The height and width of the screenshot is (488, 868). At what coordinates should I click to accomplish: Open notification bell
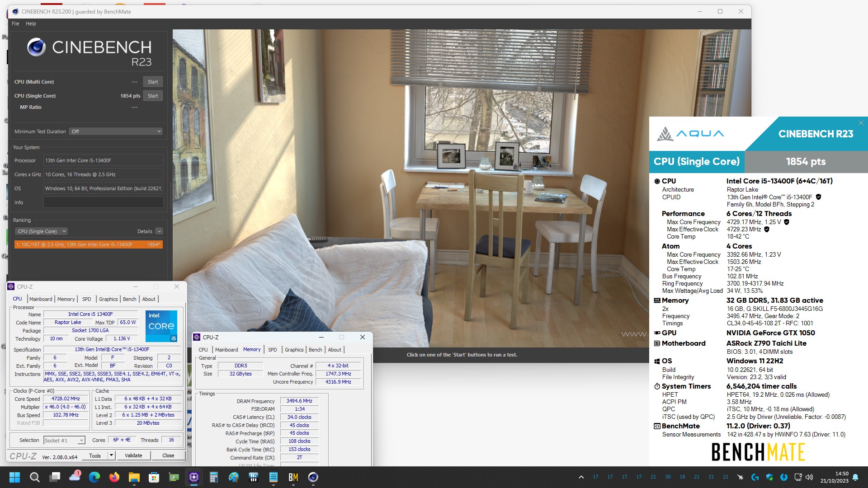pyautogui.click(x=855, y=477)
